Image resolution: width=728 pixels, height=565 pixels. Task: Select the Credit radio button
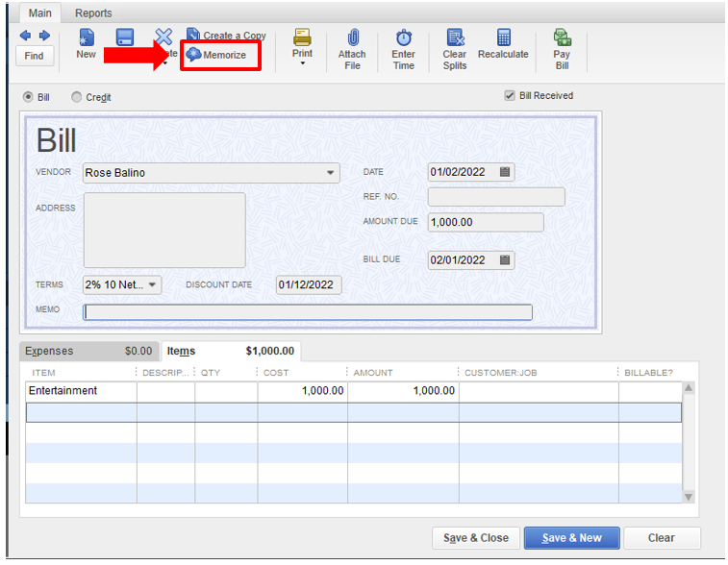[77, 97]
